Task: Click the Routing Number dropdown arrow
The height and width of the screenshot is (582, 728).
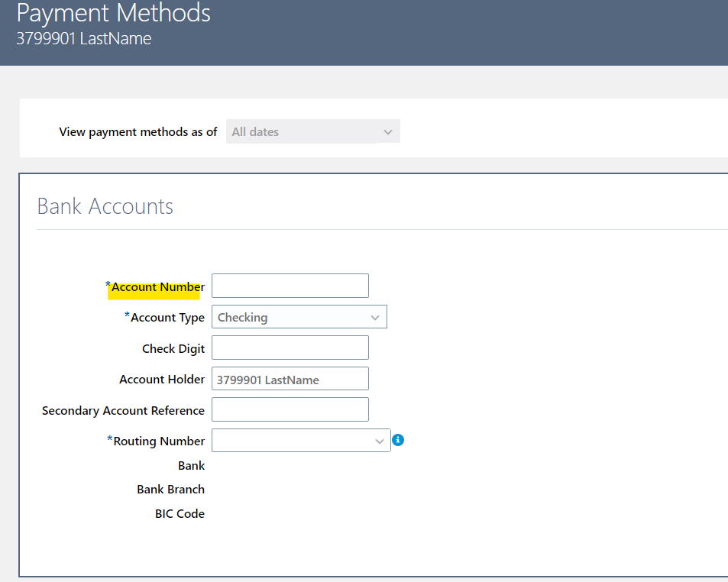Action: [380, 440]
